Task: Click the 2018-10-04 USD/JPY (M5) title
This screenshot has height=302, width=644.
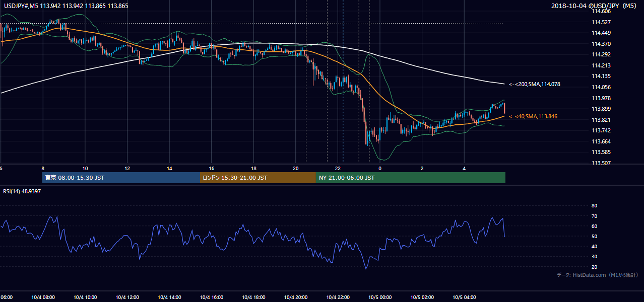Action: point(594,6)
